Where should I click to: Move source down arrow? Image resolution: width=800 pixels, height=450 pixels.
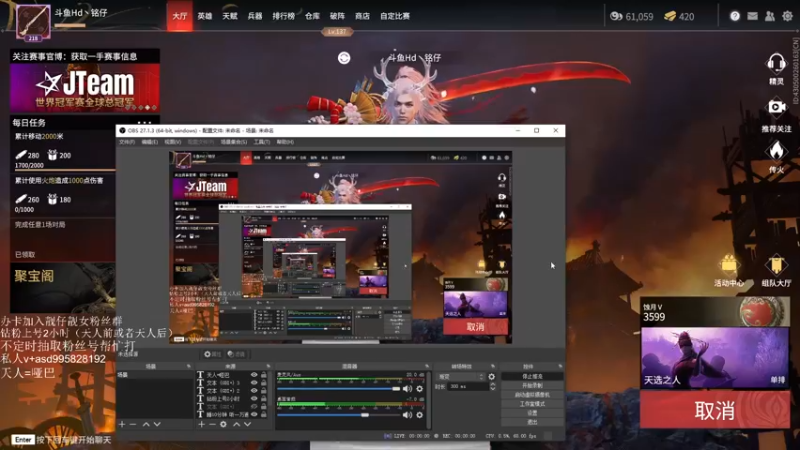[247, 424]
